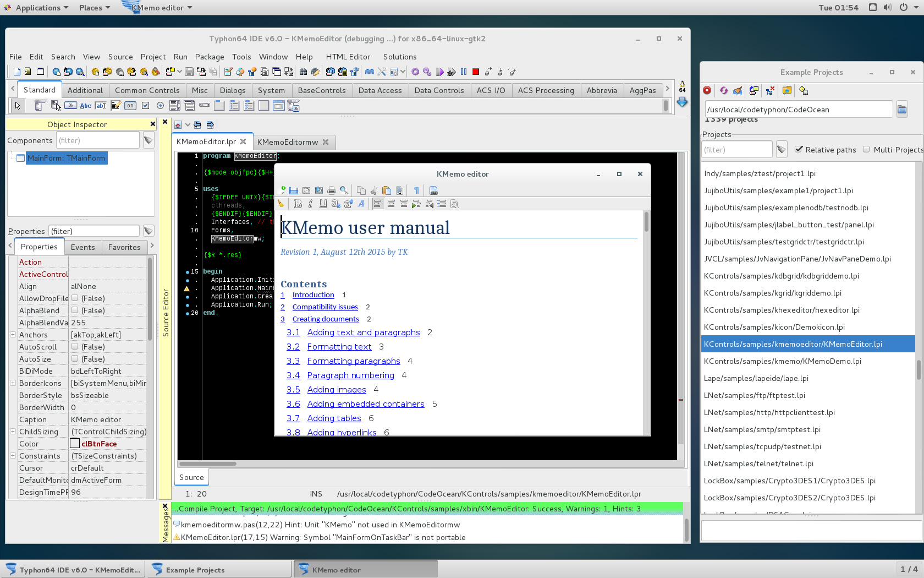The height and width of the screenshot is (578, 924).
Task: Click the red close icon in Example Projects toolbar
Action: pos(707,90)
